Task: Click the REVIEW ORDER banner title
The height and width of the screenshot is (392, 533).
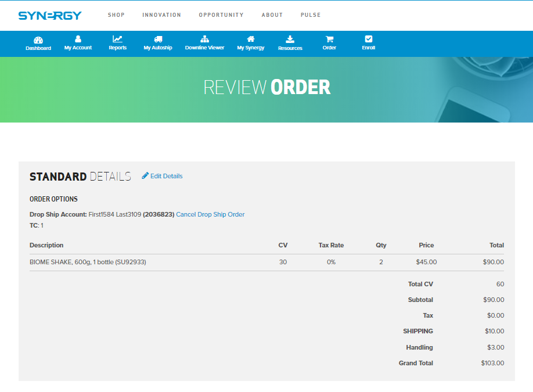Action: point(267,87)
